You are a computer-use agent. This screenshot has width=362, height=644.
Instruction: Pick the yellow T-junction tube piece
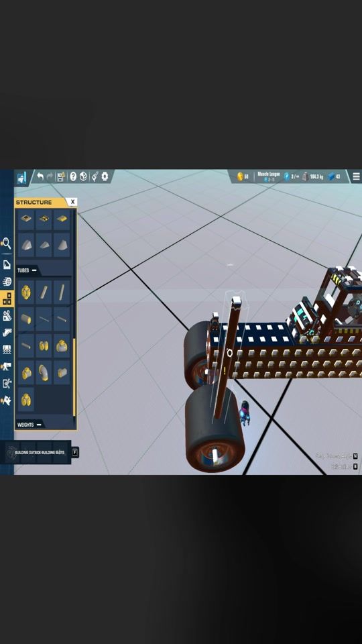[x=62, y=346]
